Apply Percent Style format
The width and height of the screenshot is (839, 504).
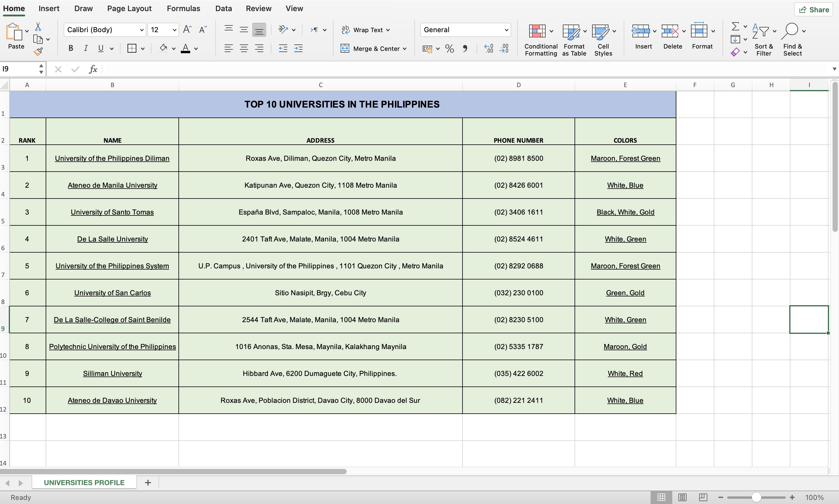click(449, 49)
